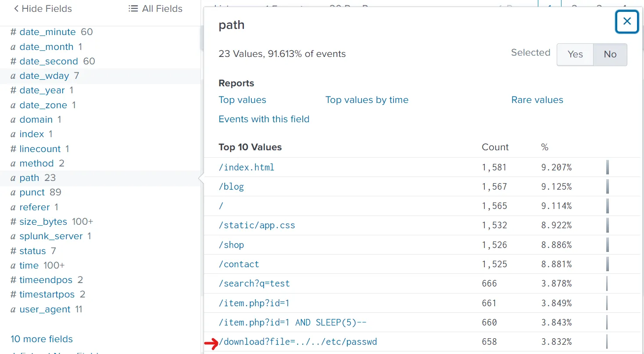The height and width of the screenshot is (354, 644).
Task: Filter by /index.html path value
Action: [247, 167]
